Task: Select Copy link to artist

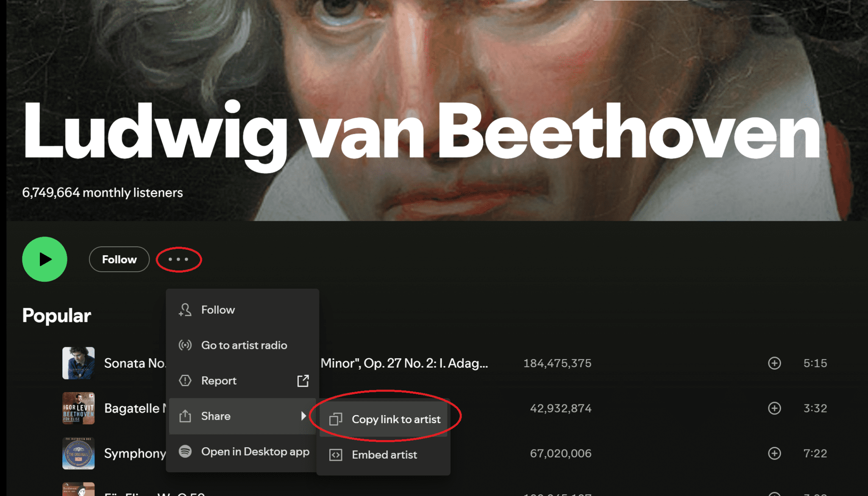Action: 395,419
